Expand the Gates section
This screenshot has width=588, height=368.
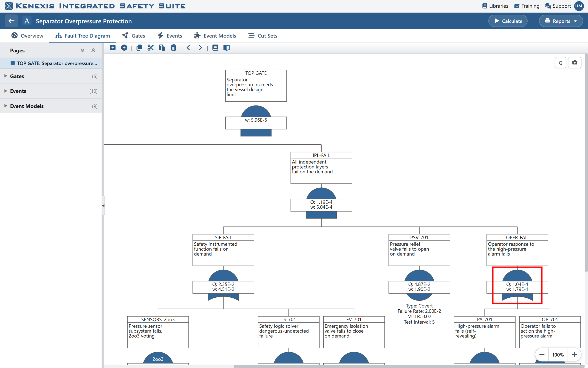point(51,76)
